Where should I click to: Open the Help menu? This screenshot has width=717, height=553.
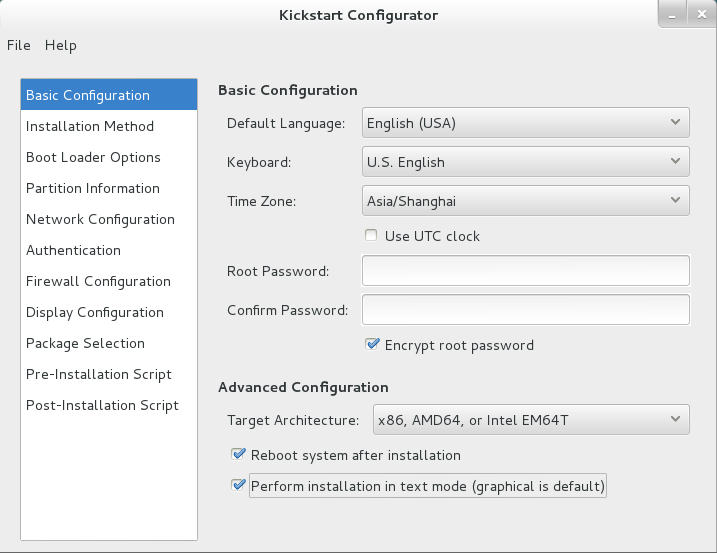[60, 45]
